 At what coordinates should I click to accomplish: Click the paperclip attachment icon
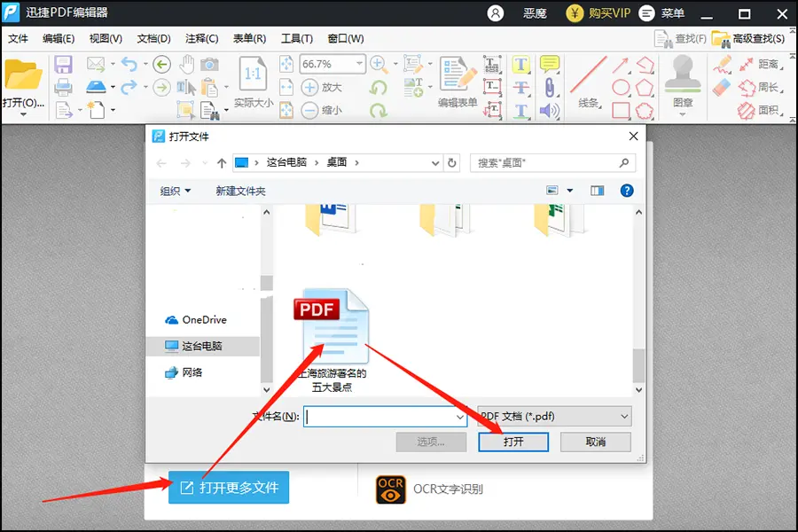point(550,87)
